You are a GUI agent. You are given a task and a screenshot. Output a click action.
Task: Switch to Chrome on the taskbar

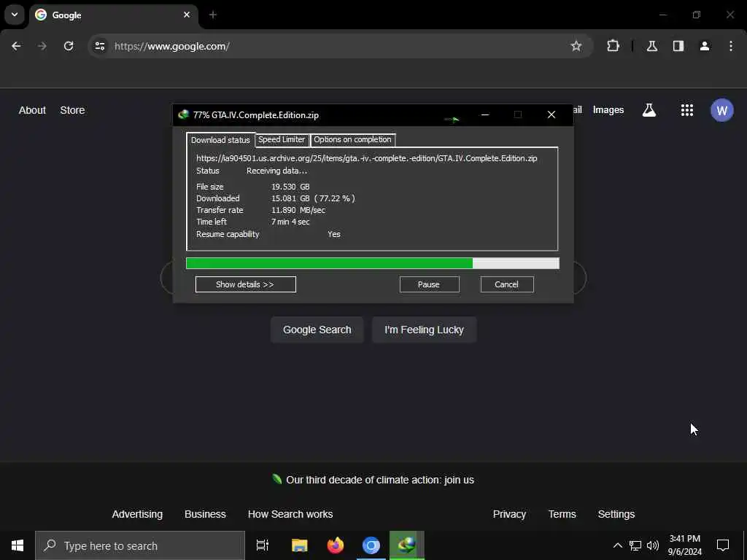click(x=371, y=545)
